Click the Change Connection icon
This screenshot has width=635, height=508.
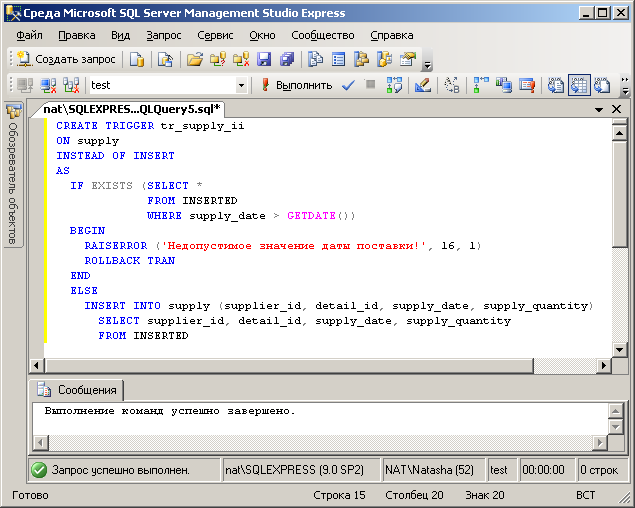(x=71, y=85)
